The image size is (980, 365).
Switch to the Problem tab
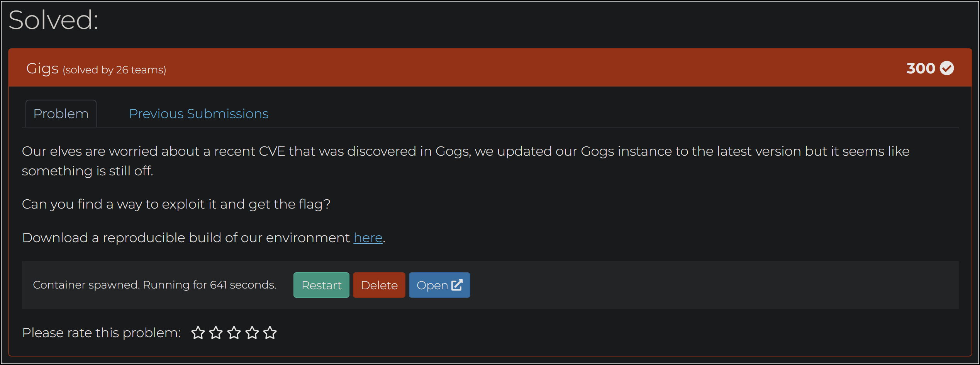[61, 114]
